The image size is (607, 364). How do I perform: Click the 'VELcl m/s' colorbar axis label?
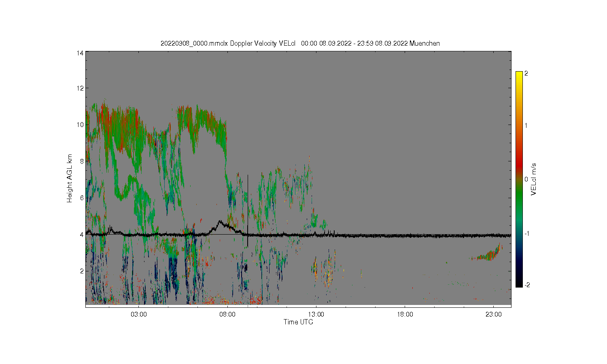point(534,179)
